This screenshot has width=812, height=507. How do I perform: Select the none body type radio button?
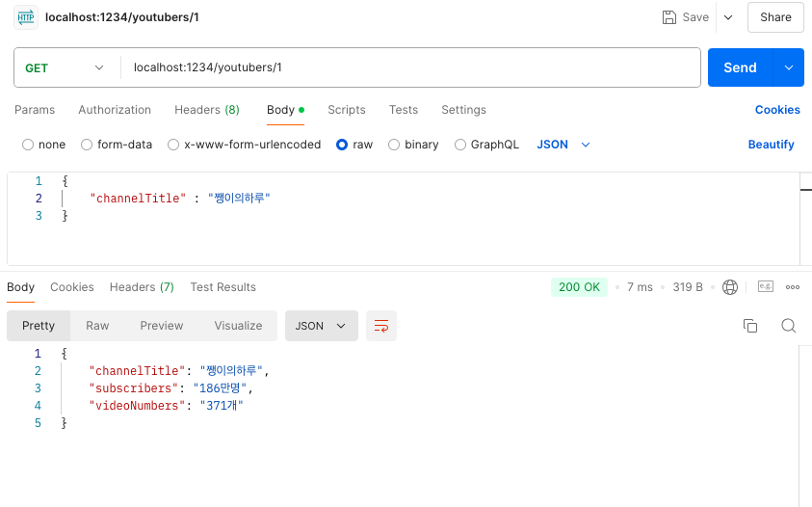tap(27, 145)
